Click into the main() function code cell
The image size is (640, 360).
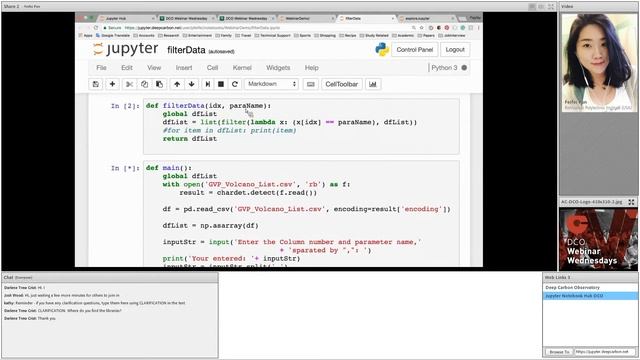coord(301,214)
